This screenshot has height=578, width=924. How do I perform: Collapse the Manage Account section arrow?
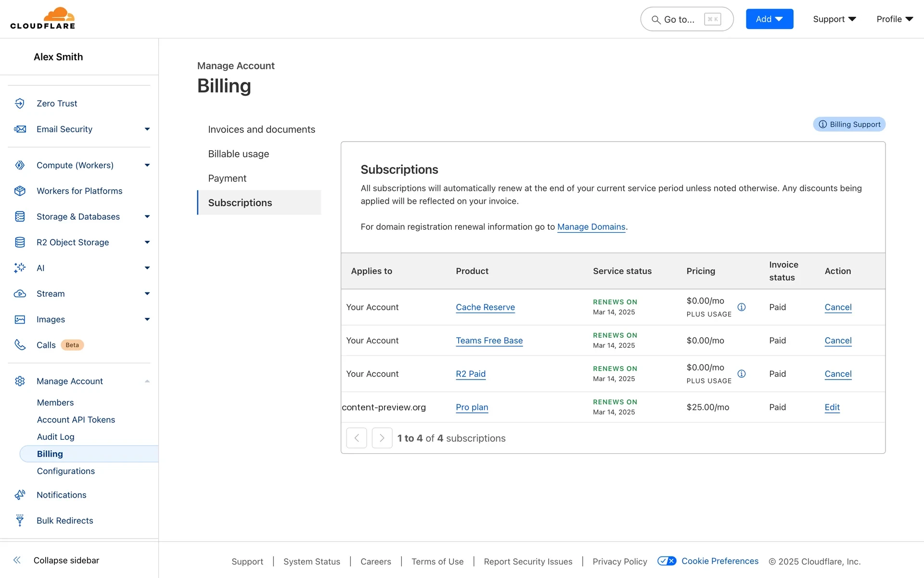click(x=147, y=381)
